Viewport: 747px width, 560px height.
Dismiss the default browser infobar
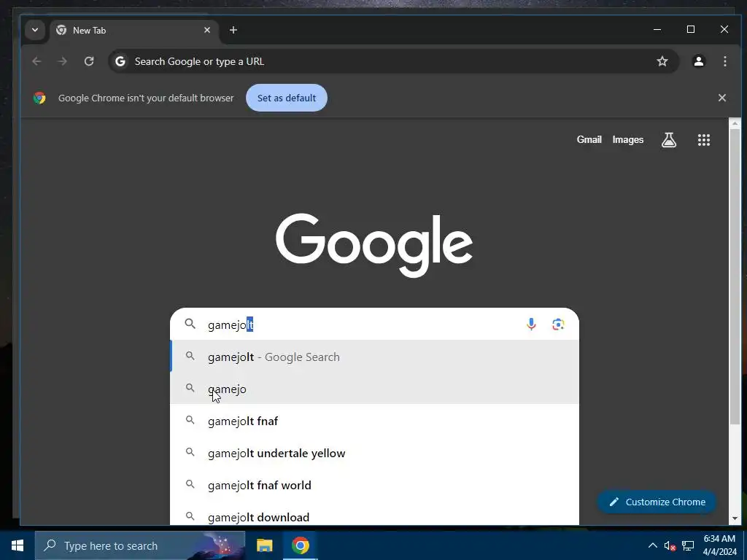click(722, 98)
